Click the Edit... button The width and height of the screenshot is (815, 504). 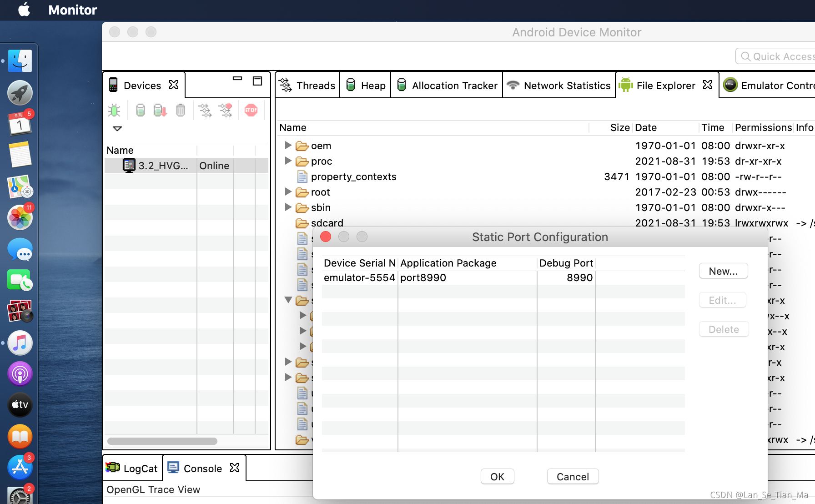pyautogui.click(x=722, y=300)
